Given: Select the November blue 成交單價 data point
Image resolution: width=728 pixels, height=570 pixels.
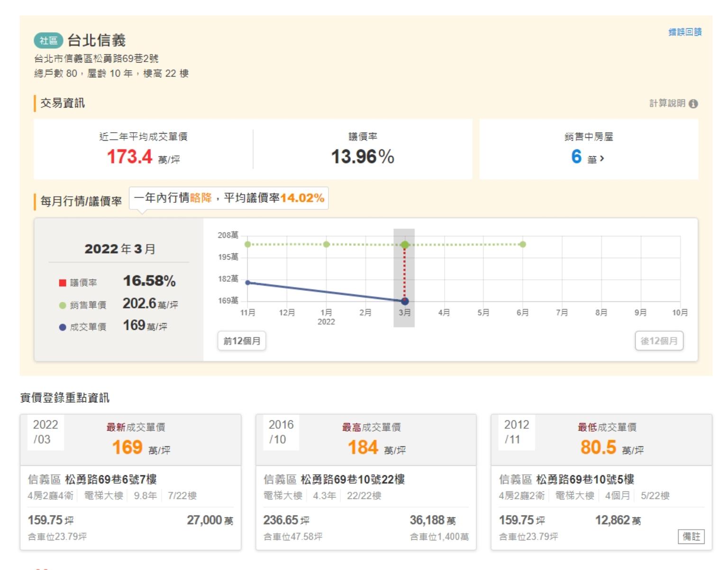Looking at the screenshot, I should (x=247, y=282).
